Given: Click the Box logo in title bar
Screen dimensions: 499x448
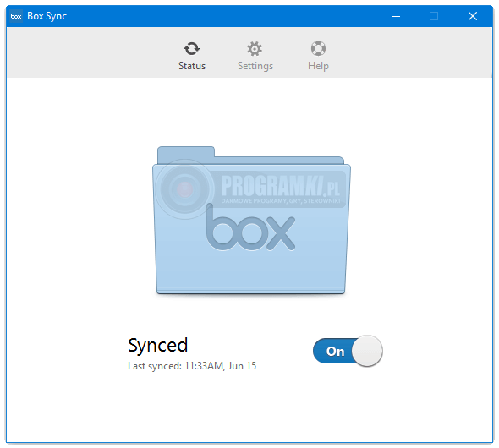Looking at the screenshot, I should pos(16,16).
